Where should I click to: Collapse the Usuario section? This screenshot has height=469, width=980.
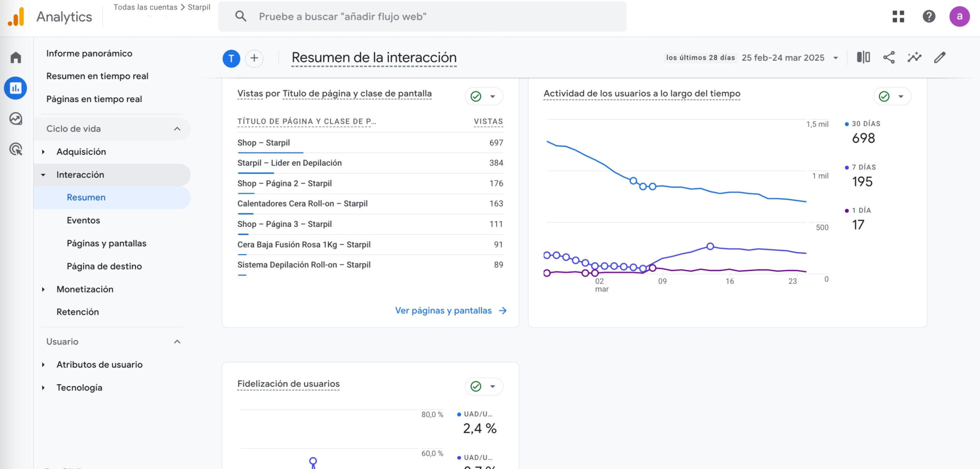[177, 342]
